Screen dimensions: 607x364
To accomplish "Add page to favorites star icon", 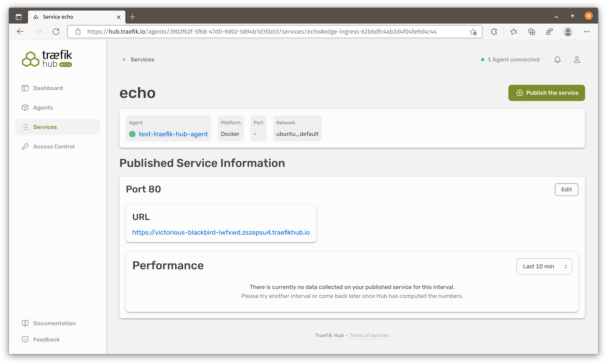I will (x=473, y=32).
